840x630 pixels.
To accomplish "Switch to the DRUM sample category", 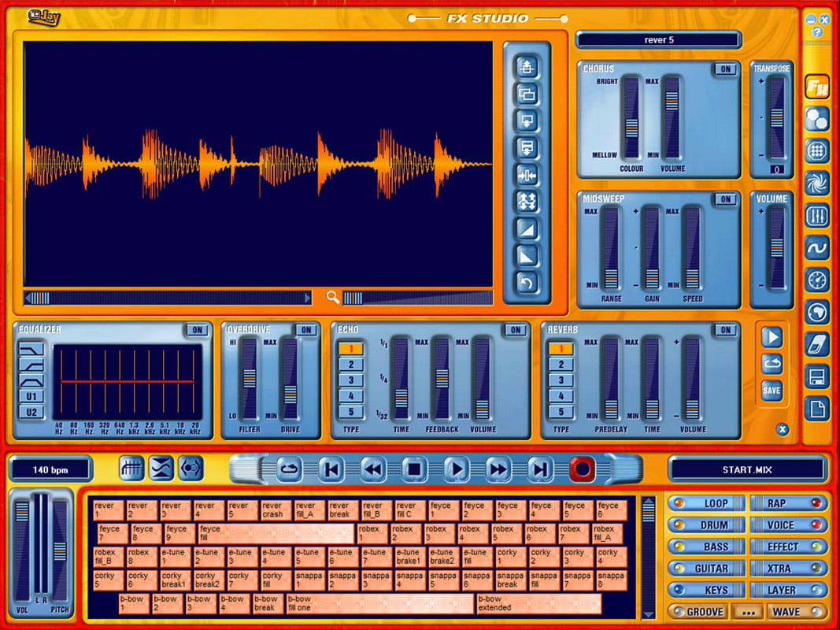I will (706, 525).
